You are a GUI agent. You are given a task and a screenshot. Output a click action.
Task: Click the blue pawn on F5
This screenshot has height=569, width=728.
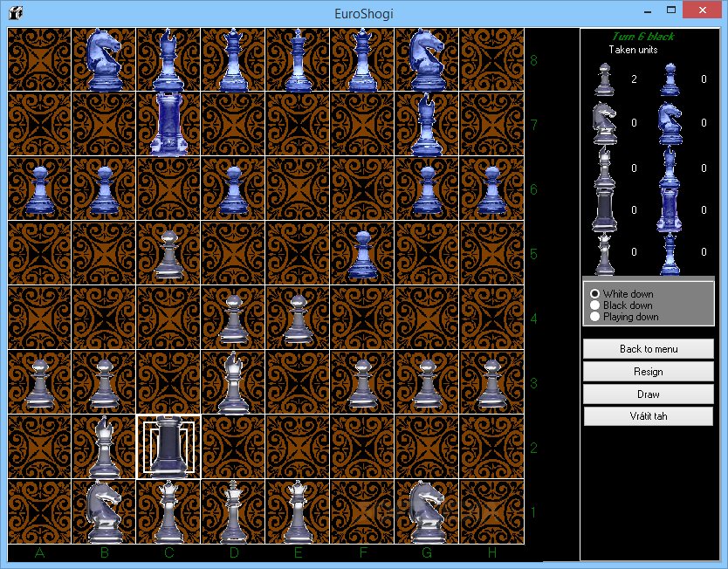(x=362, y=254)
